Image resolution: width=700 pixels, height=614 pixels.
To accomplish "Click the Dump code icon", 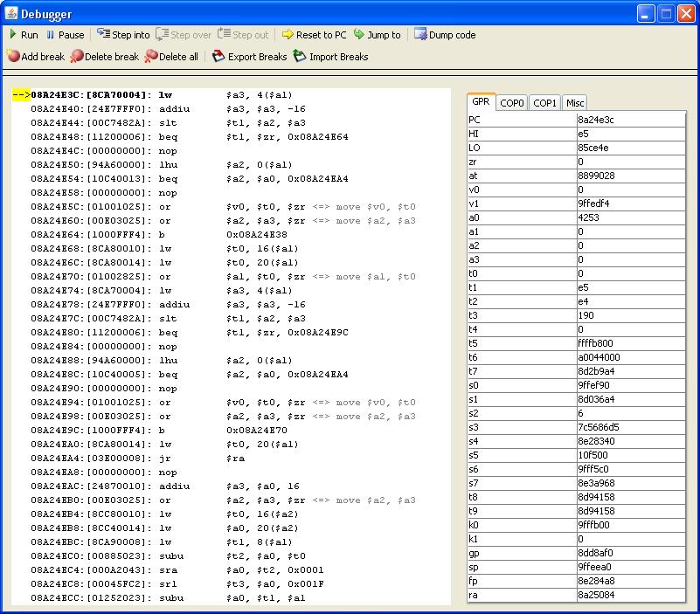I will coord(445,35).
